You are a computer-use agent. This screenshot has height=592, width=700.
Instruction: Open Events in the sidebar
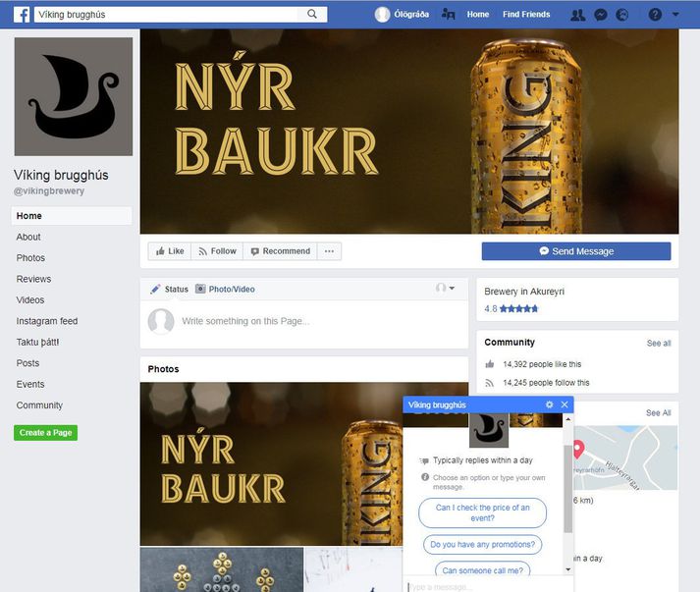[30, 384]
